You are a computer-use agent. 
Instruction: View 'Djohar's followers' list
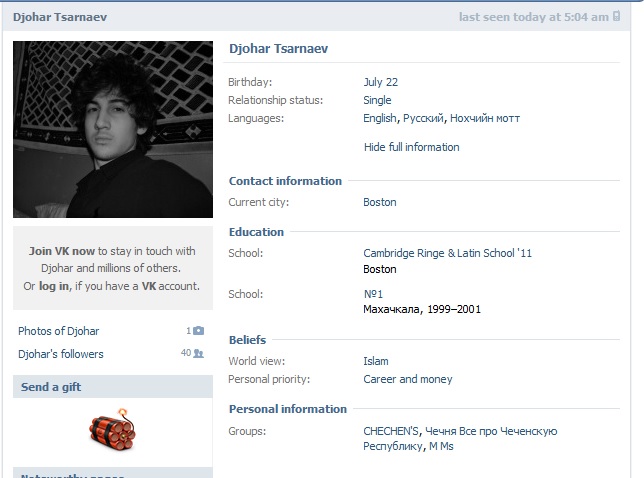(x=60, y=354)
